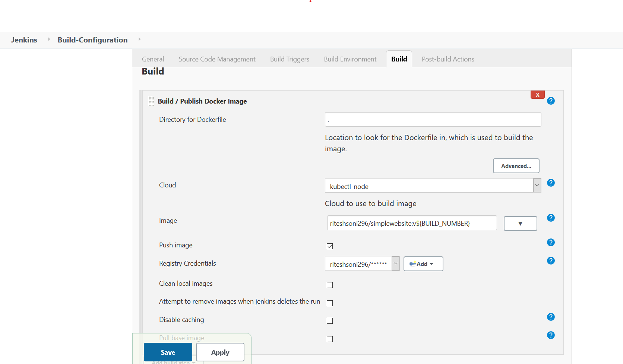Select the Build tab

click(399, 59)
